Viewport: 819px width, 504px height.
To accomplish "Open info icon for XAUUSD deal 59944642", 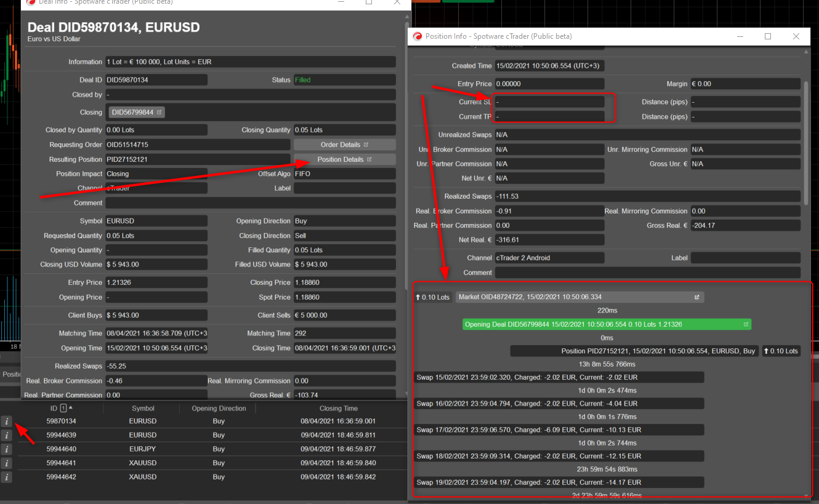I will pos(6,478).
